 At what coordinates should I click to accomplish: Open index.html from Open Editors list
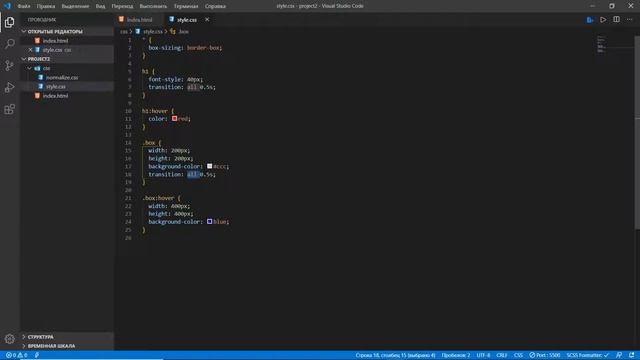(x=55, y=41)
